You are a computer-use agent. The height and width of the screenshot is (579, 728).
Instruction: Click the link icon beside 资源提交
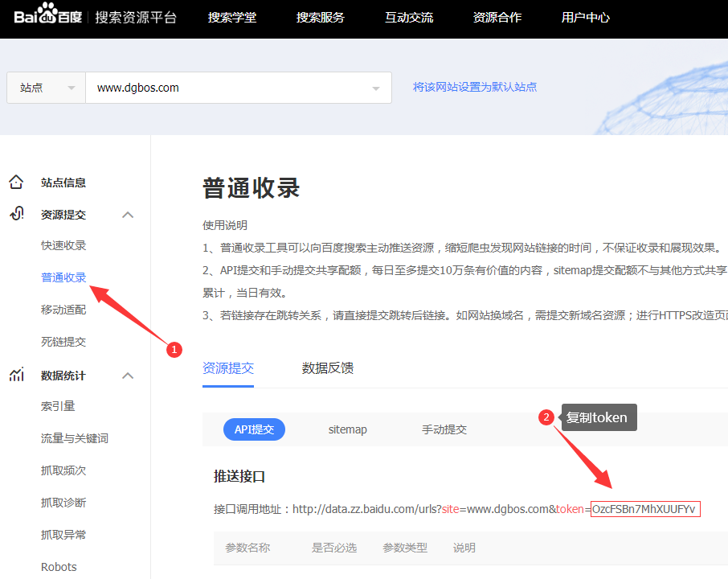16,215
